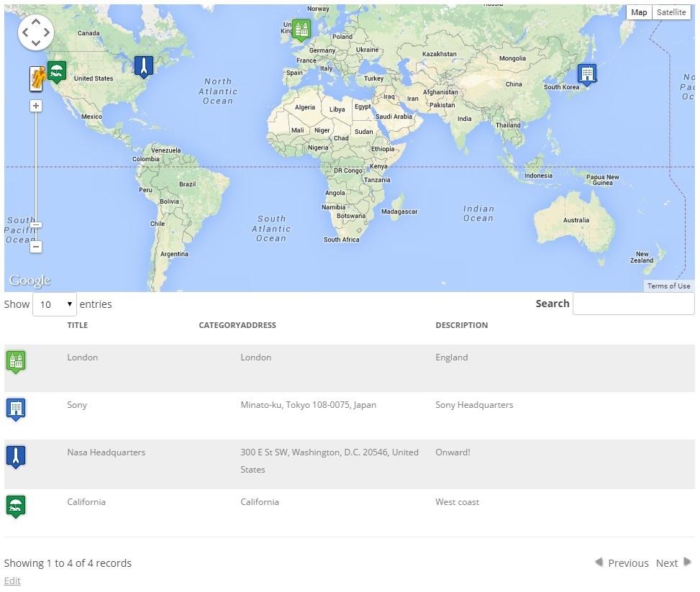Click the Nasa Headquarters rocket icon in table
The height and width of the screenshot is (592, 700).
coord(16,456)
